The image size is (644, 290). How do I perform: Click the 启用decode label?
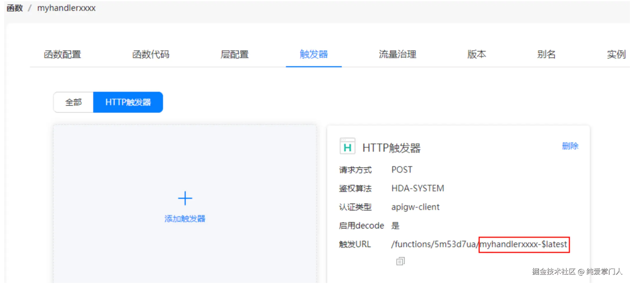coord(361,226)
